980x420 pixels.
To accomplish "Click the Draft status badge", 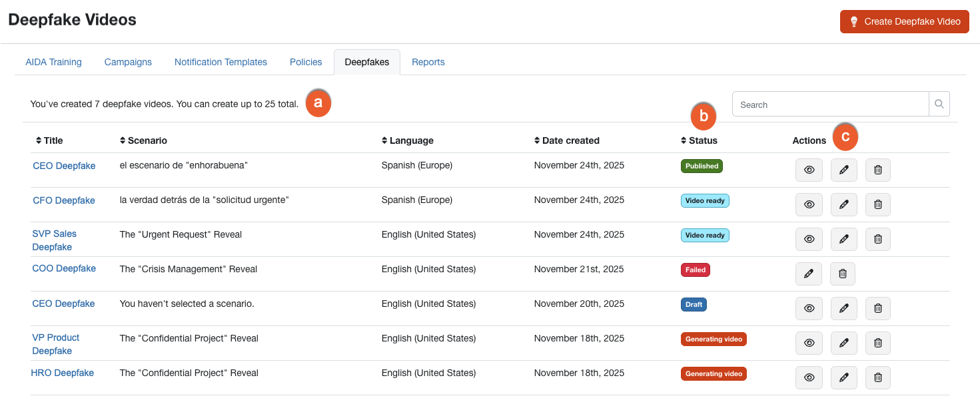I will [694, 304].
